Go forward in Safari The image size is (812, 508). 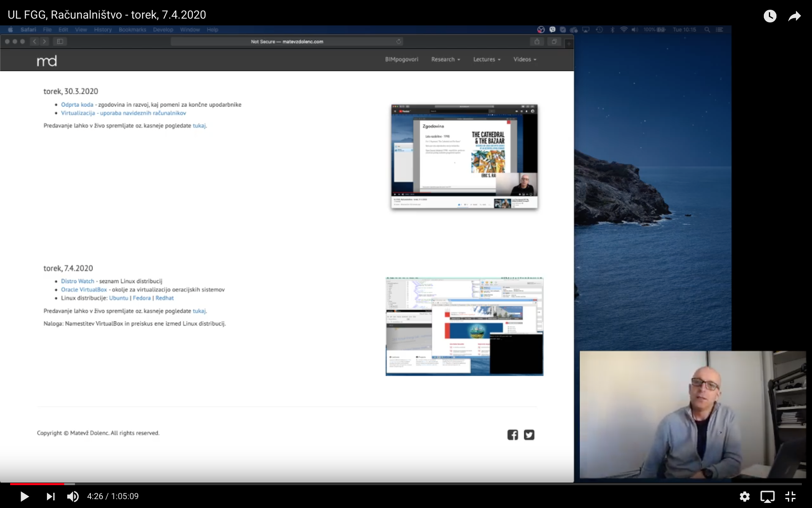pos(44,41)
